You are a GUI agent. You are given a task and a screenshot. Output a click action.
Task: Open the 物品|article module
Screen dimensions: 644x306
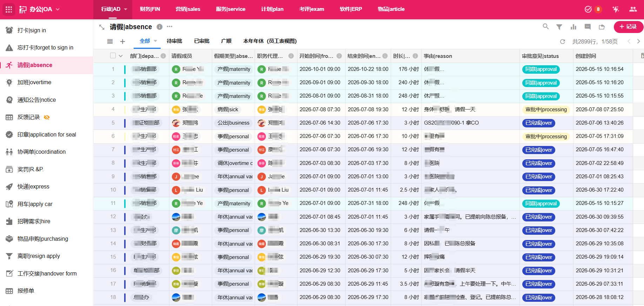[x=391, y=9]
